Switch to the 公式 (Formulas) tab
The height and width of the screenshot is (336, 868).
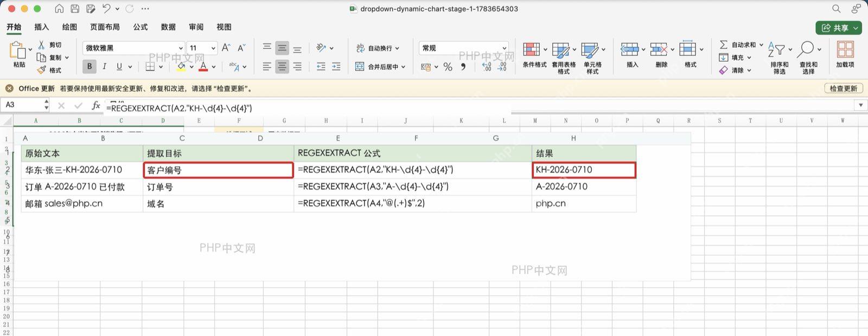point(141,27)
